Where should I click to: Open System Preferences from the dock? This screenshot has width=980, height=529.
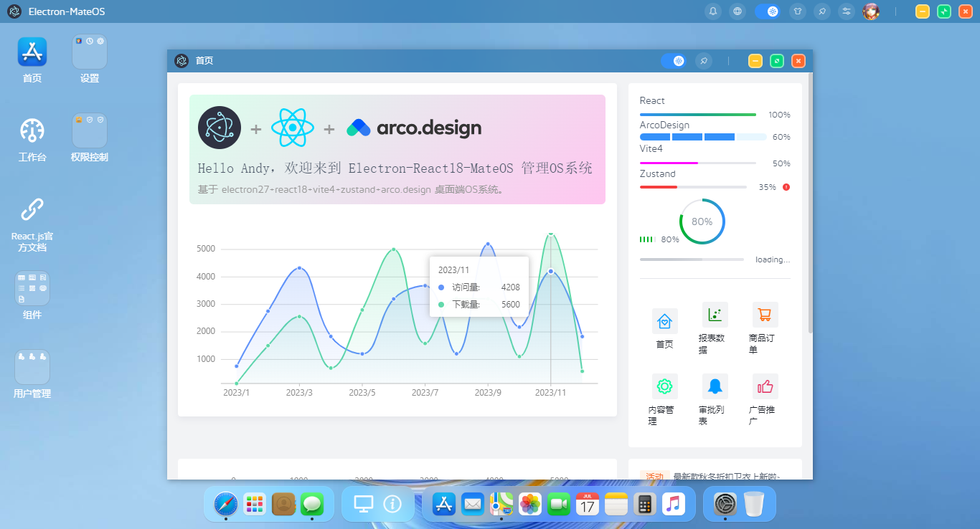725,505
